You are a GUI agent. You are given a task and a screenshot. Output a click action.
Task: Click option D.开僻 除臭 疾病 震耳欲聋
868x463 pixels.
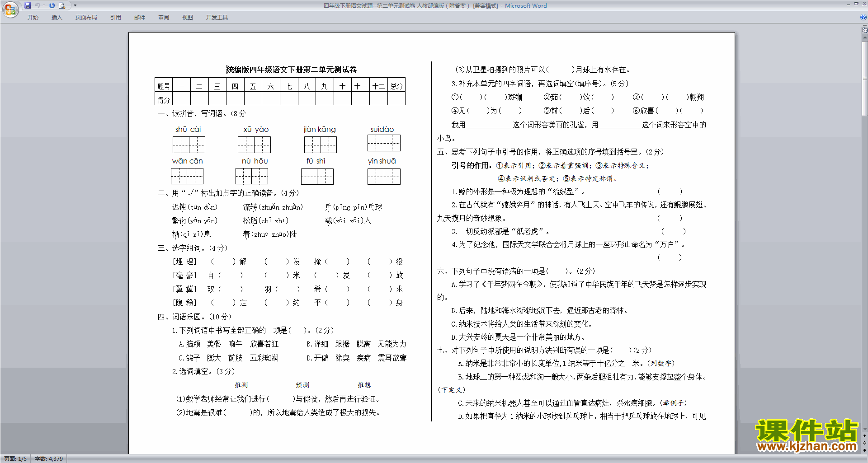(357, 358)
